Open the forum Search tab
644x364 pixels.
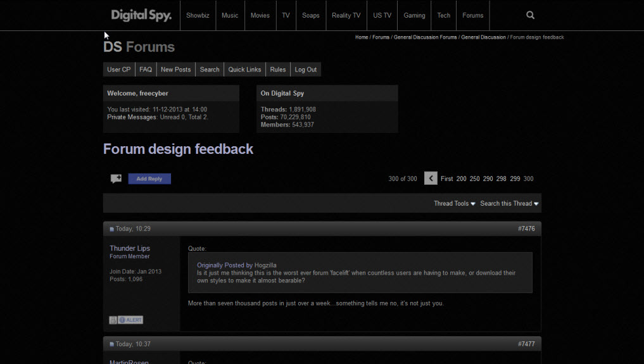click(x=210, y=70)
